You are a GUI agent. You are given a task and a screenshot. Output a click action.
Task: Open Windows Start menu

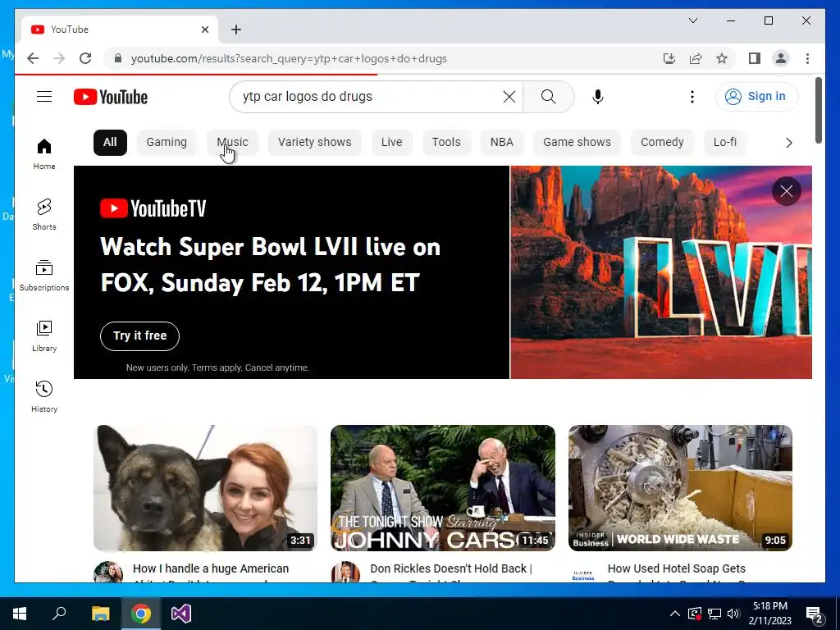click(20, 614)
